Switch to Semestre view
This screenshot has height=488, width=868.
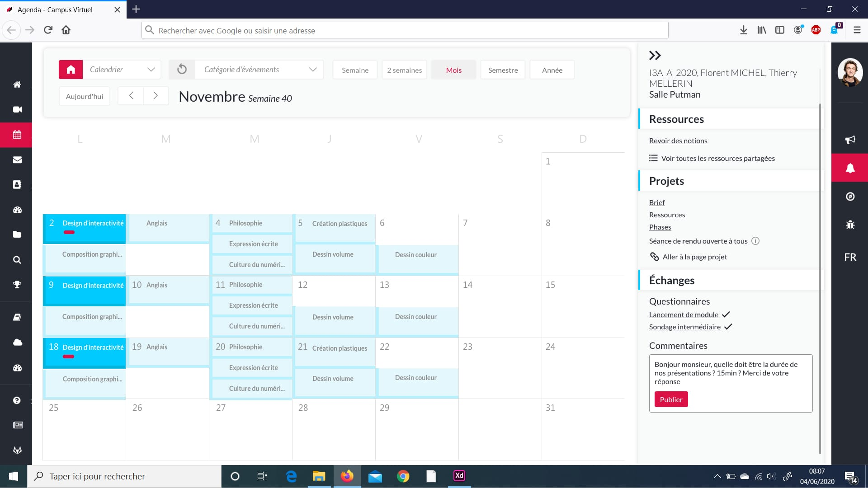click(x=503, y=70)
